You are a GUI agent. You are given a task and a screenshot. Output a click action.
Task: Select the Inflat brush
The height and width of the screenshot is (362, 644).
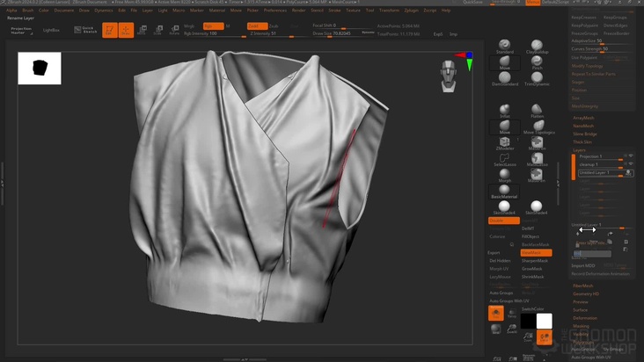[x=504, y=111]
